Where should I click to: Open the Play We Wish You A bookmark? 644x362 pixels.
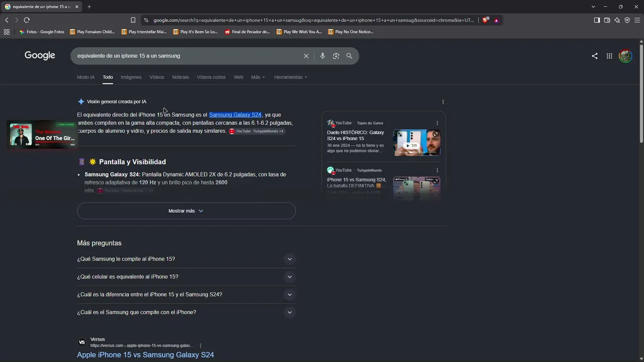pos(299,32)
